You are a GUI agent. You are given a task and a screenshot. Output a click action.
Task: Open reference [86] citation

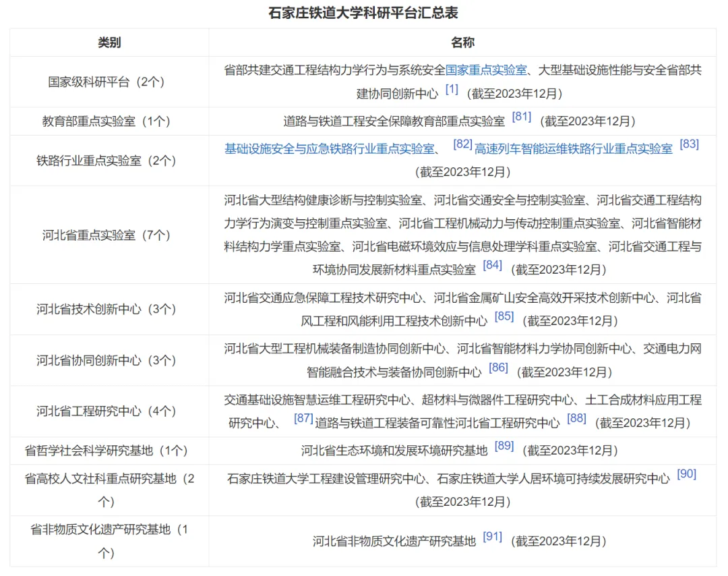coord(498,368)
